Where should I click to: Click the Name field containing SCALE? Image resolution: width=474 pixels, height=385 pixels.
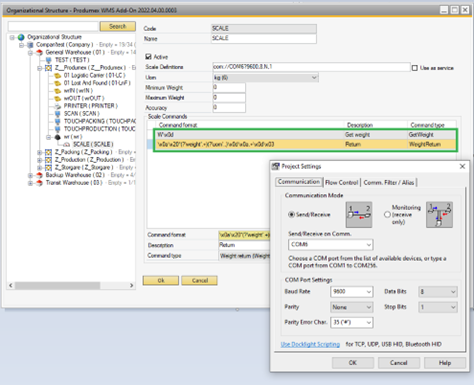(x=264, y=39)
